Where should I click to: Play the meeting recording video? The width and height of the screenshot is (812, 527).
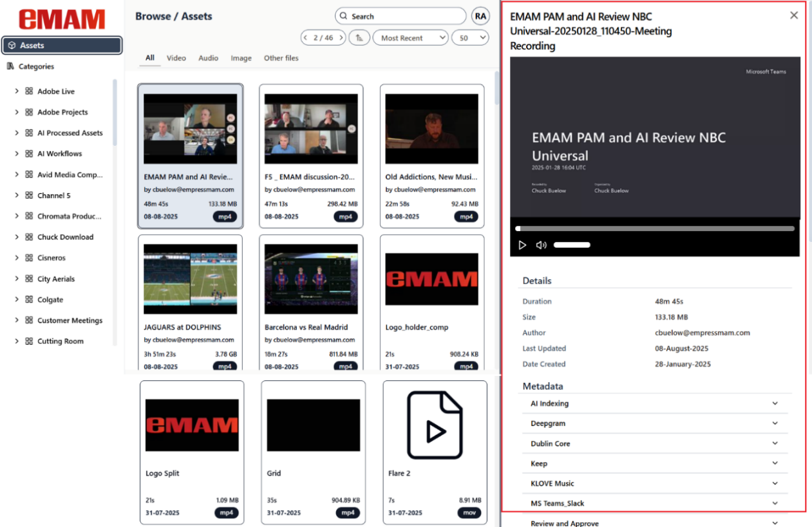(522, 245)
